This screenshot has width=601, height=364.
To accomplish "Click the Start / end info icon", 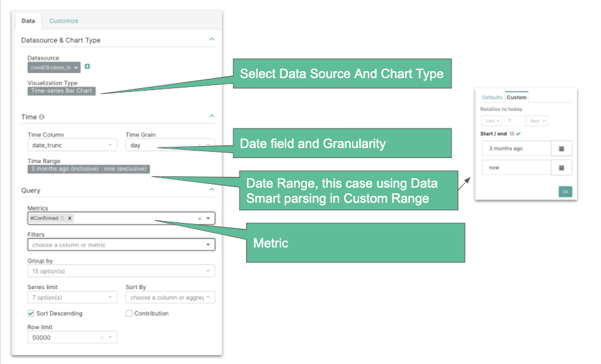I will [513, 134].
